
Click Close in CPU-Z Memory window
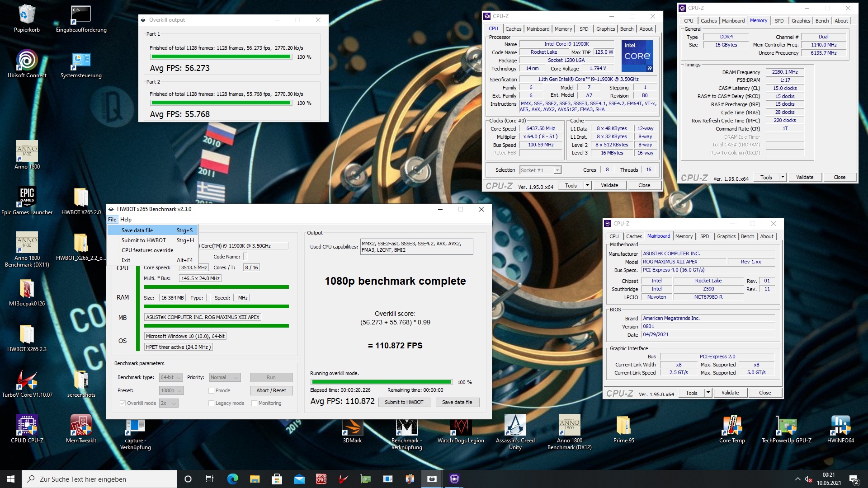[840, 177]
